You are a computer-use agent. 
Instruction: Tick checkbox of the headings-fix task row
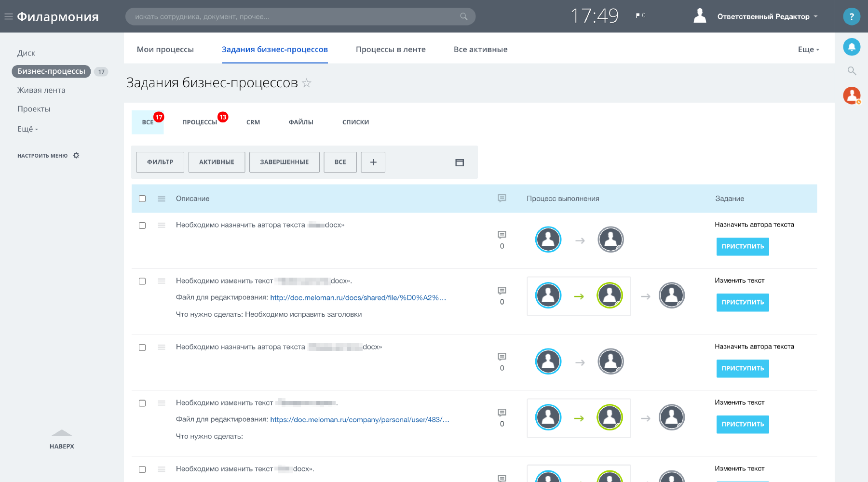[142, 281]
